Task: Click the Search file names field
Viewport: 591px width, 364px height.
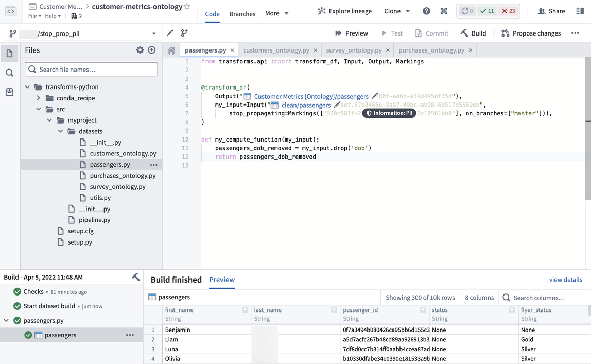Action: 91,70
